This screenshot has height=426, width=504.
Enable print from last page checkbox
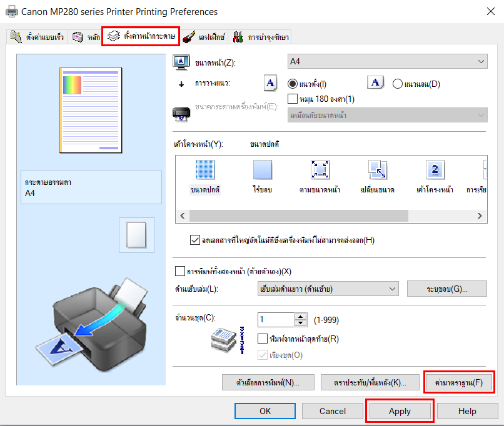coord(263,339)
